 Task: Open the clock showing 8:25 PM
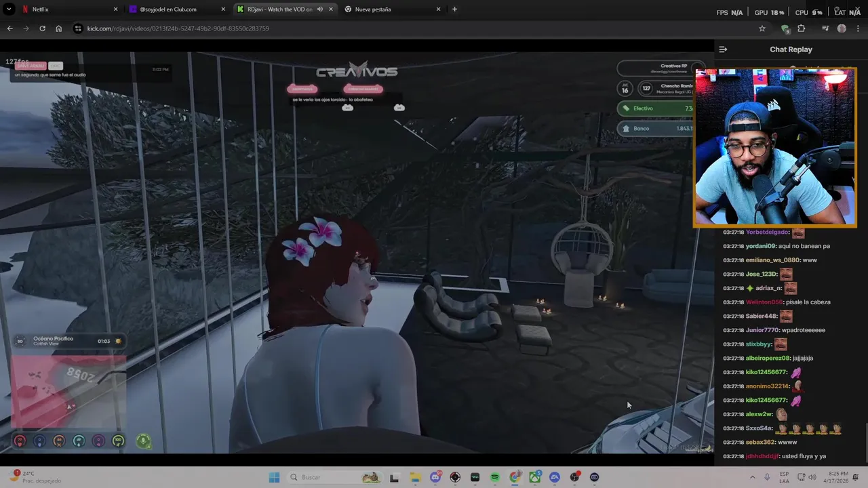pyautogui.click(x=837, y=477)
